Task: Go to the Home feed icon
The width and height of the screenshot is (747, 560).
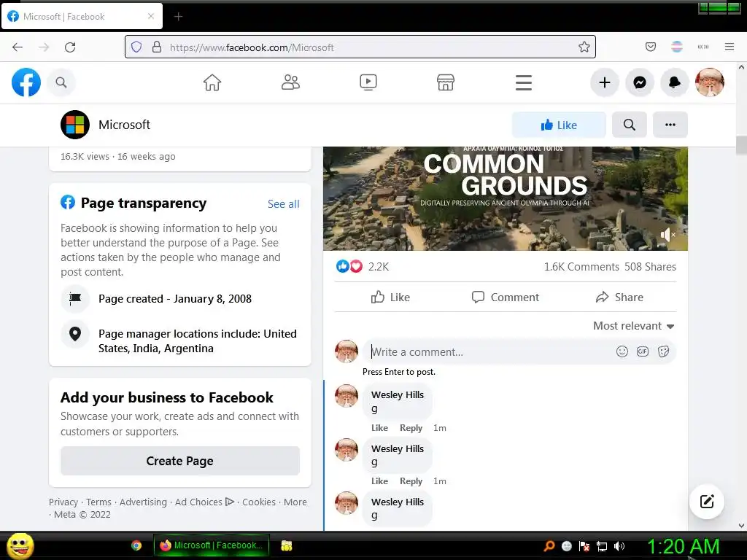Action: tap(212, 82)
